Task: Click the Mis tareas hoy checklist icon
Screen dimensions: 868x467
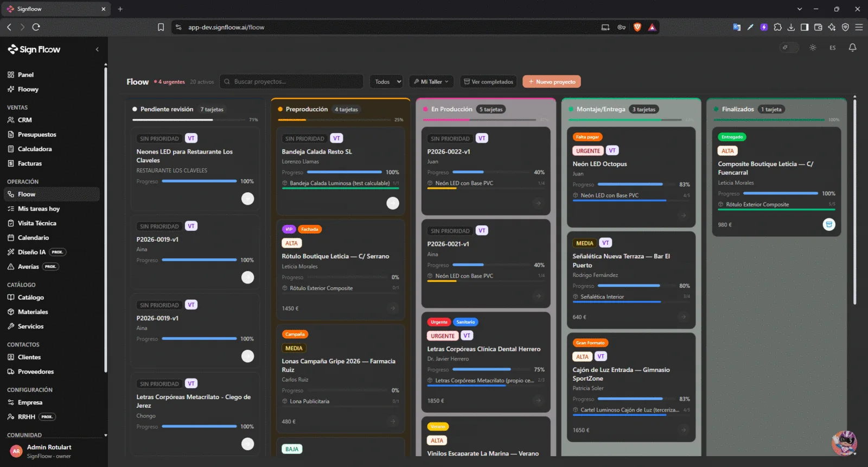Action: point(11,209)
